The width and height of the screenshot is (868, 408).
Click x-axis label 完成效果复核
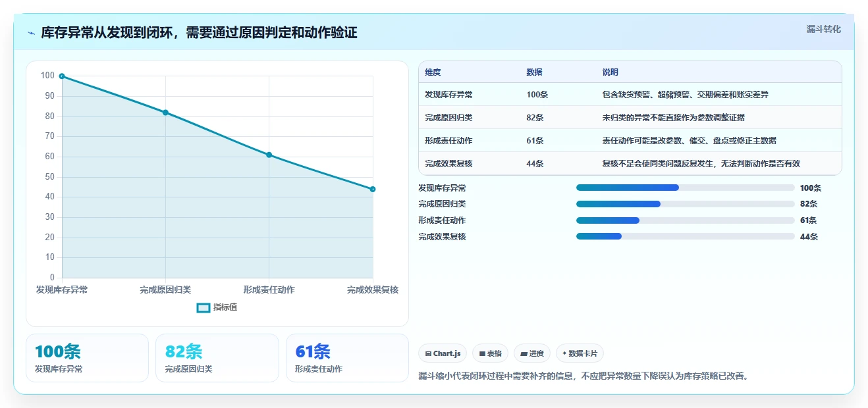[x=373, y=290]
